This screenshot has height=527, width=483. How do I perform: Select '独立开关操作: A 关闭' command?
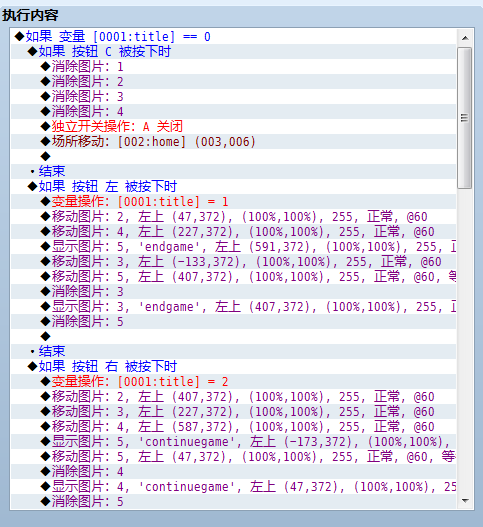pyautogui.click(x=233, y=126)
